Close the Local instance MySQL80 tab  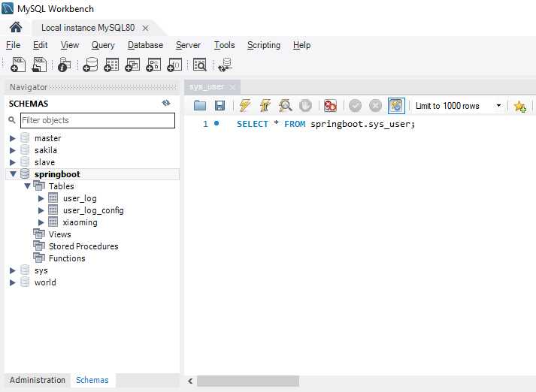point(145,28)
